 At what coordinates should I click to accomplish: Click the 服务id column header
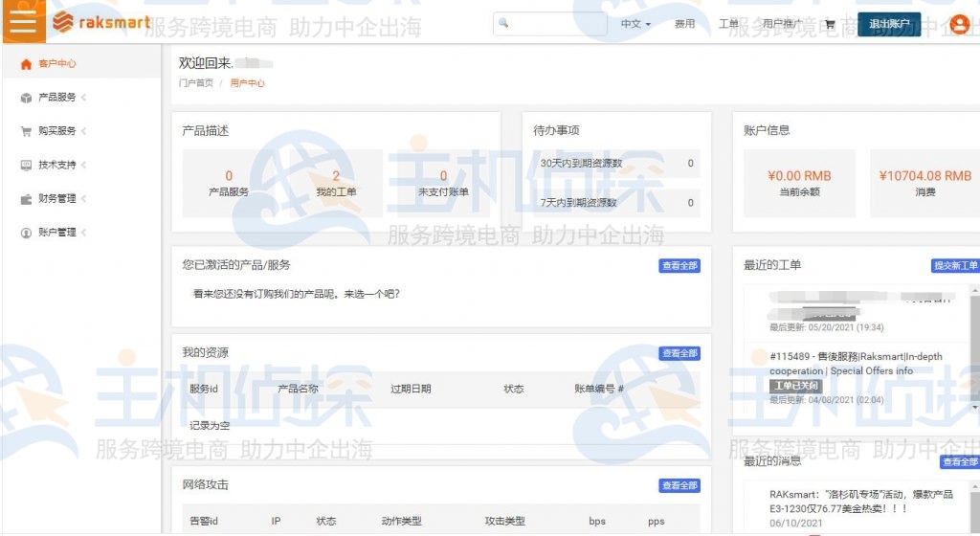(204, 389)
